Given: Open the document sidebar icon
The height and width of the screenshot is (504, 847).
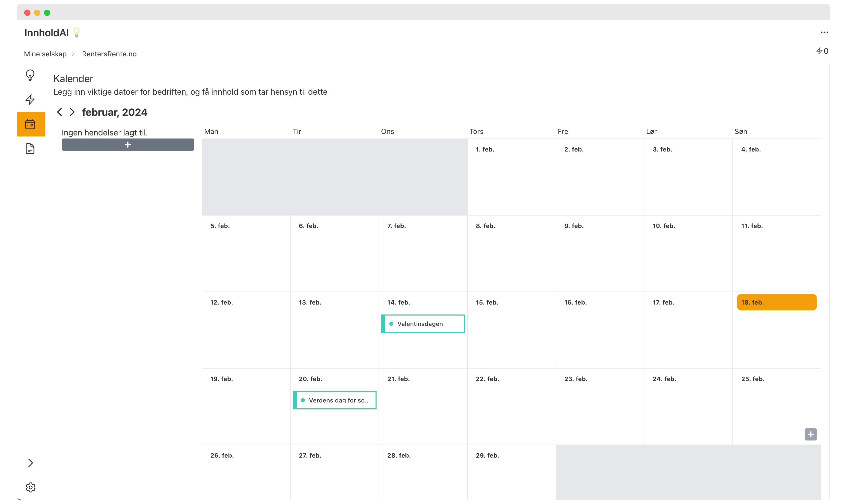Looking at the screenshot, I should click(30, 149).
